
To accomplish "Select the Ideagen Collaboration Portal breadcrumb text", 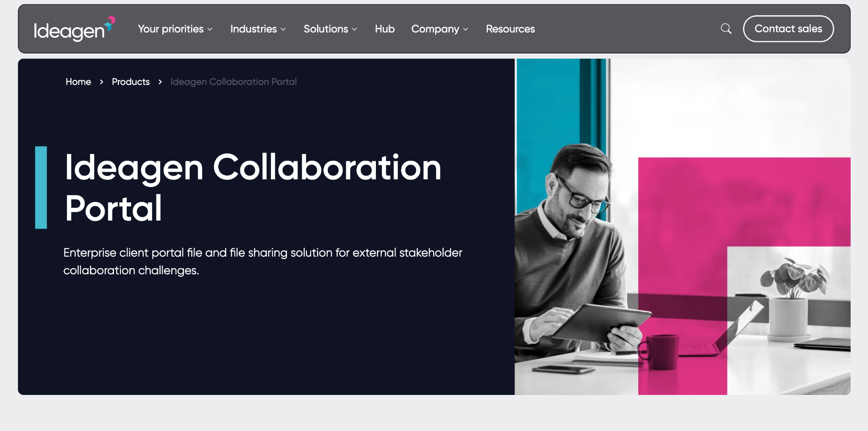I will (x=234, y=81).
